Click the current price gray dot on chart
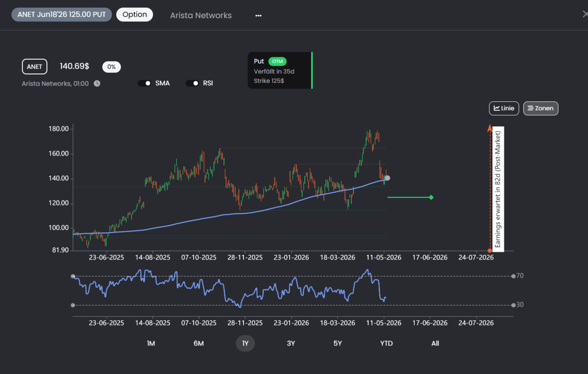 (387, 178)
